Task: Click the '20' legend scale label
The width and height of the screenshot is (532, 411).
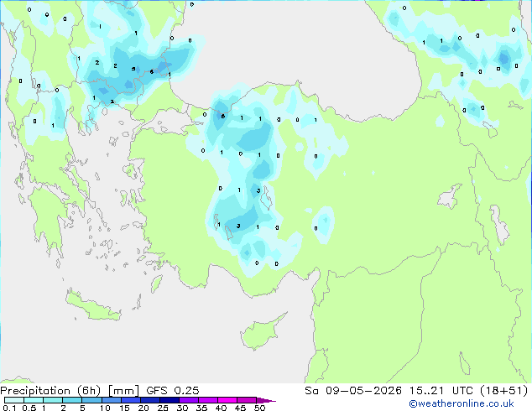Action: (143, 408)
